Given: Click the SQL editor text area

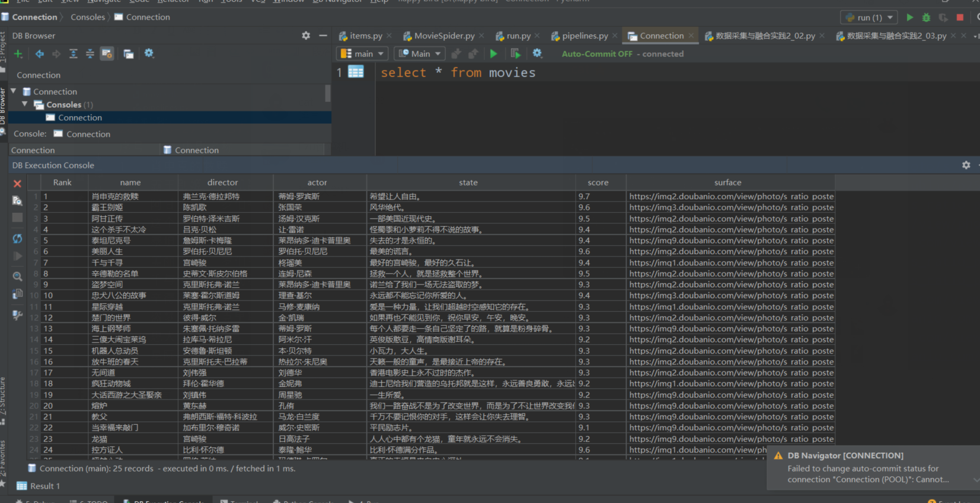Looking at the screenshot, I should 677,110.
